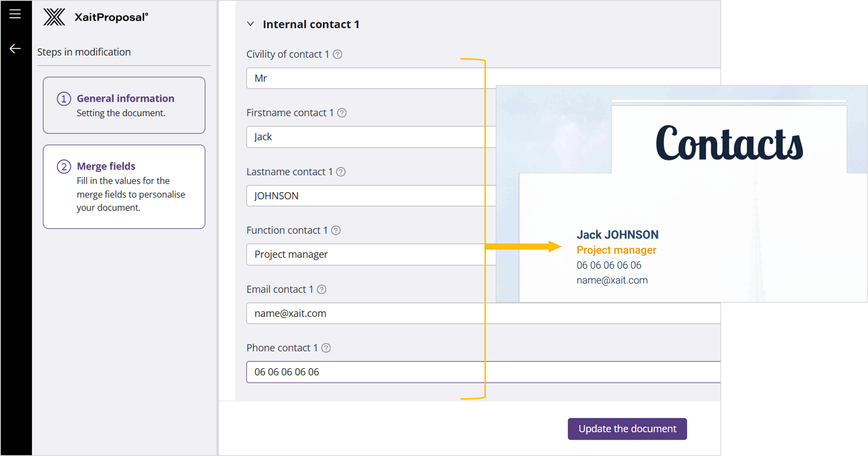Show help for Function contact 1
The width and height of the screenshot is (868, 456).
click(336, 231)
